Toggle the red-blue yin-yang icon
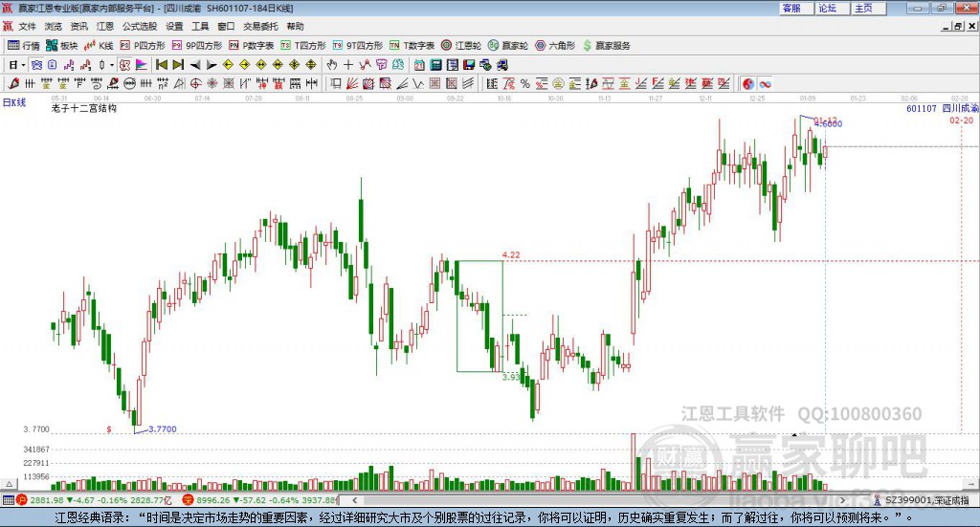This screenshot has height=527, width=980. tap(748, 84)
